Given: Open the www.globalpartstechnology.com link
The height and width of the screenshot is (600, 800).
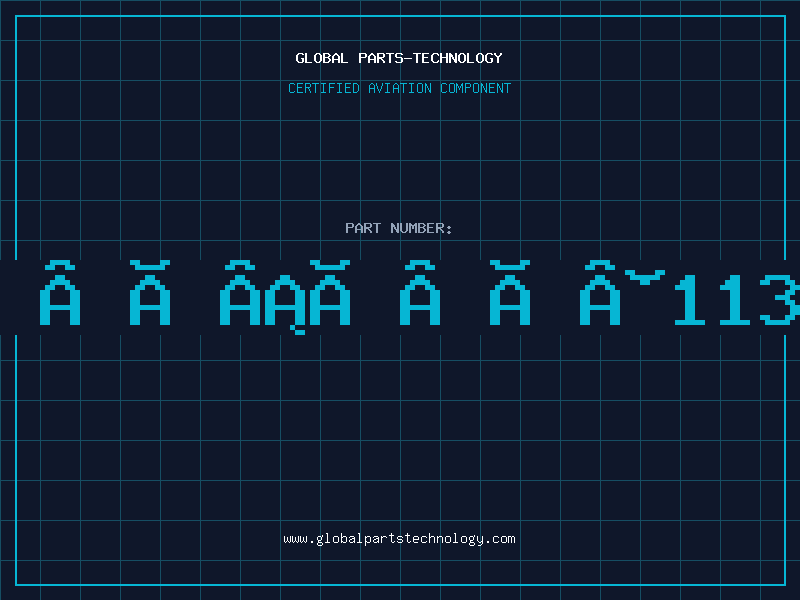Looking at the screenshot, I should (399, 539).
